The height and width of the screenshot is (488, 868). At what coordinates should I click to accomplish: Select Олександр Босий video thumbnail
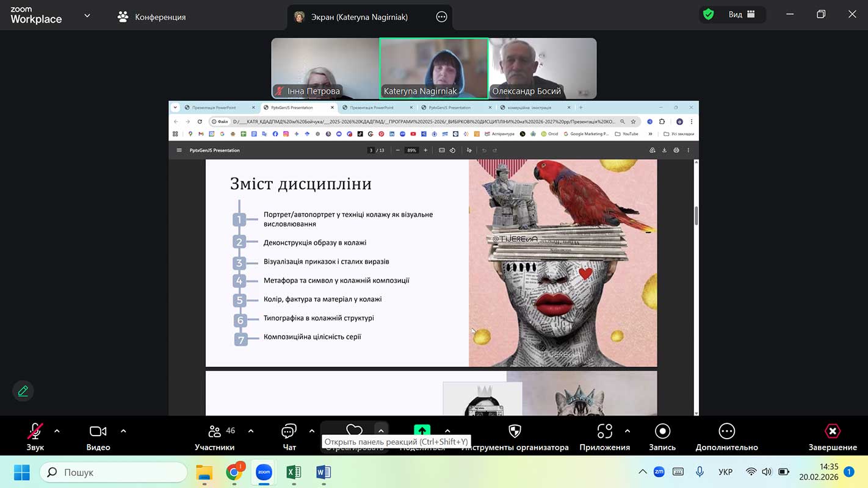point(543,68)
